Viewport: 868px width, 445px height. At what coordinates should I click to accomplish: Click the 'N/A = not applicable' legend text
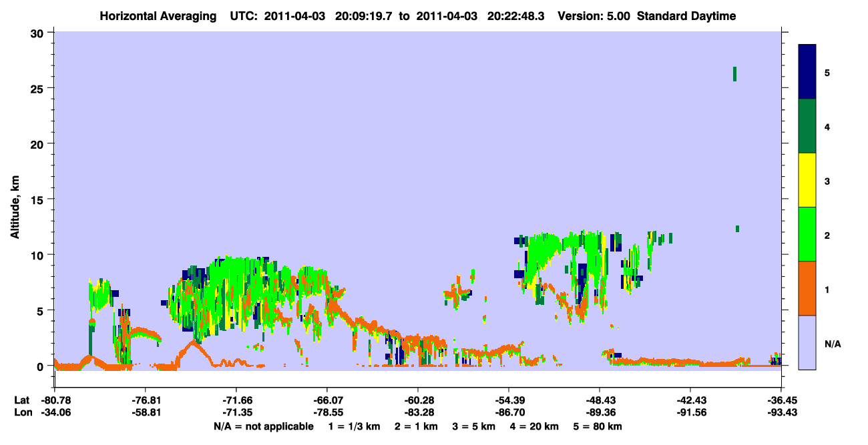coord(263,426)
